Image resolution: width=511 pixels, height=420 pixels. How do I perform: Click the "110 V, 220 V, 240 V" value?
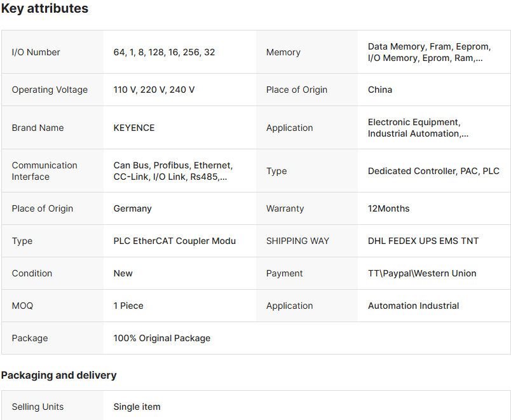click(154, 90)
